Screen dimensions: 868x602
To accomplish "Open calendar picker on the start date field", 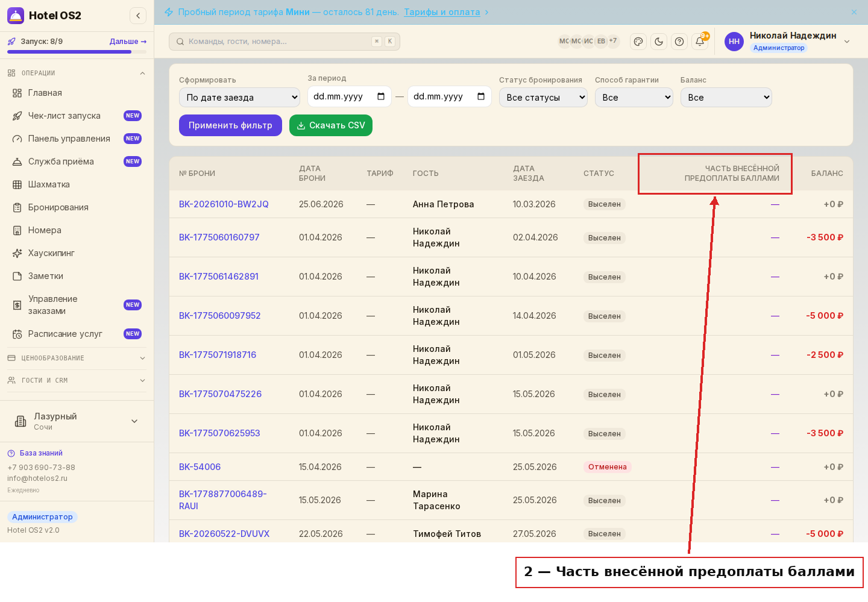I will click(381, 96).
